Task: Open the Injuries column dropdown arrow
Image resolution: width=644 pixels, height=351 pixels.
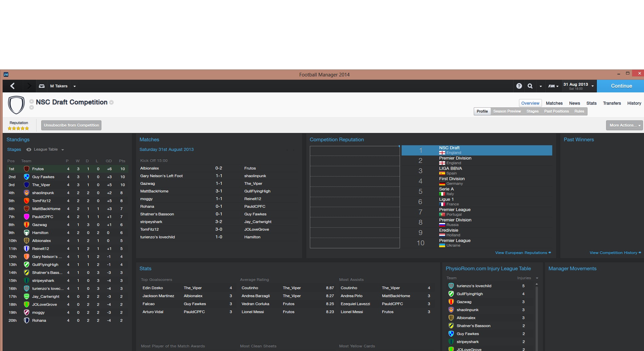Action: 537,278
